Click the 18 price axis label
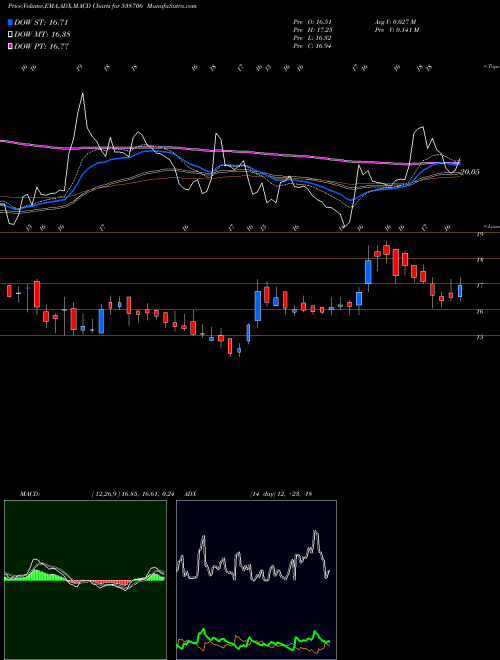The width and height of the screenshot is (500, 660). coord(479,260)
